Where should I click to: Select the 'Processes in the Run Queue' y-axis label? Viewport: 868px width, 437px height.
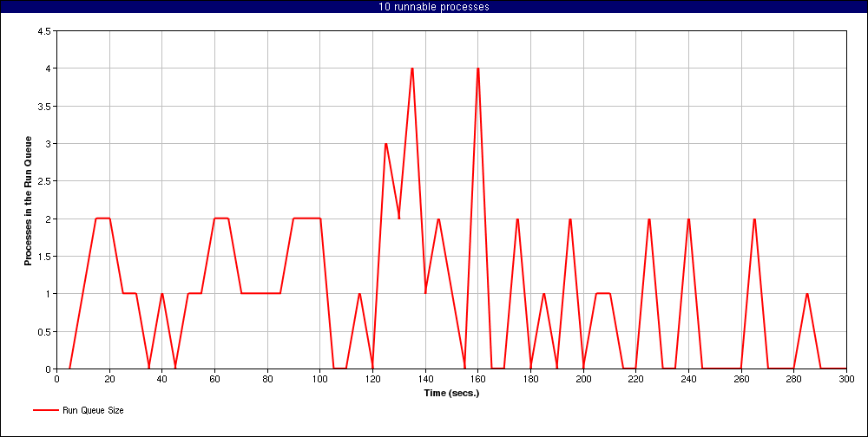pos(28,199)
